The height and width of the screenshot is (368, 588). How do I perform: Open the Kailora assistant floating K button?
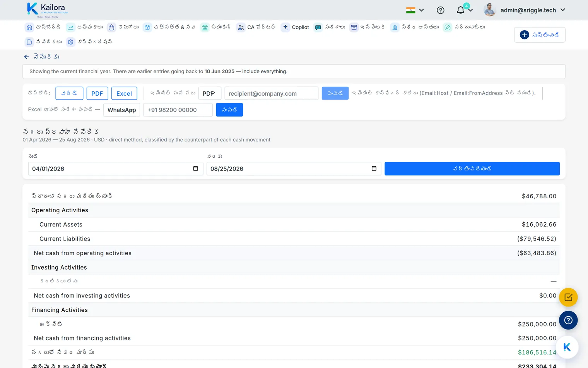567,347
